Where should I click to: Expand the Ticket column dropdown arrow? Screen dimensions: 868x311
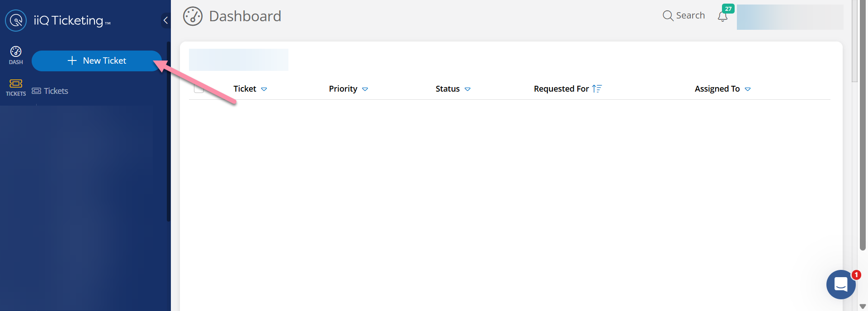pyautogui.click(x=264, y=89)
